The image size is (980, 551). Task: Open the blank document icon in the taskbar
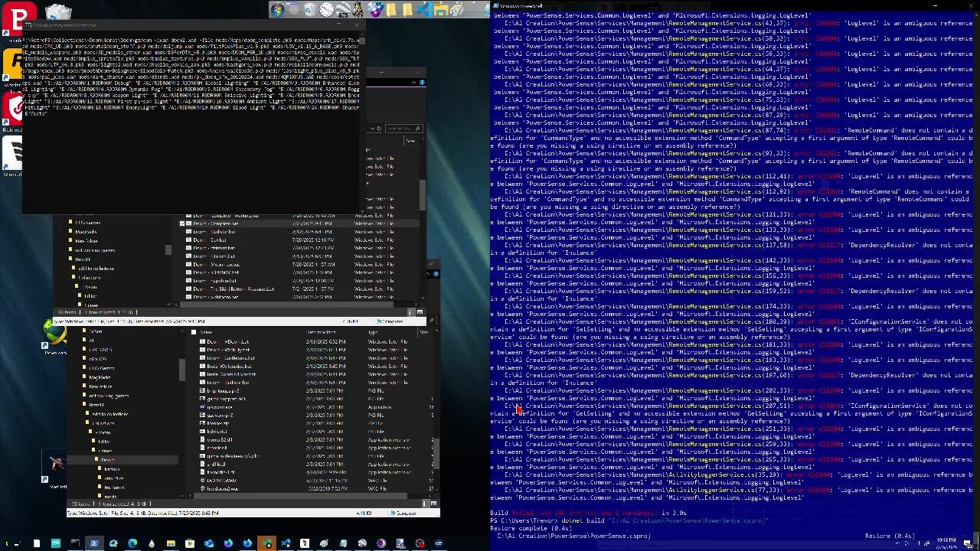[x=37, y=543]
